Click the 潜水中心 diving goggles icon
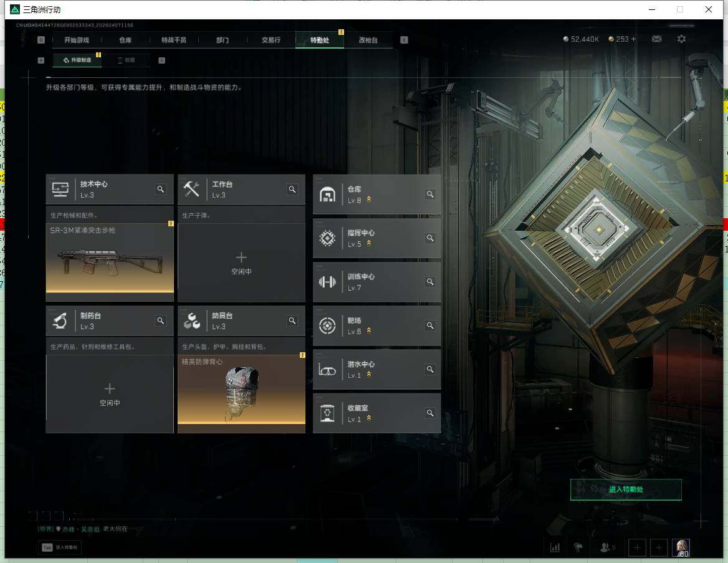This screenshot has width=728, height=563. pyautogui.click(x=327, y=370)
